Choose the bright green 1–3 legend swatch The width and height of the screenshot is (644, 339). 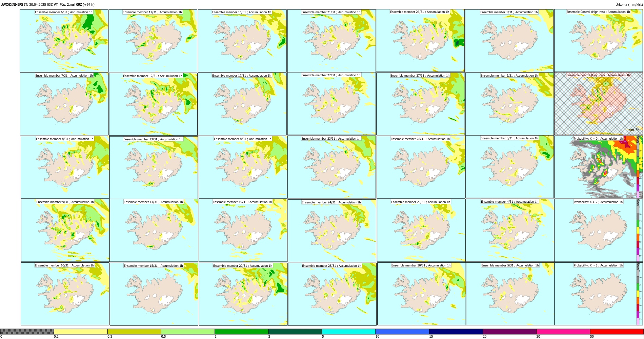tap(241, 332)
